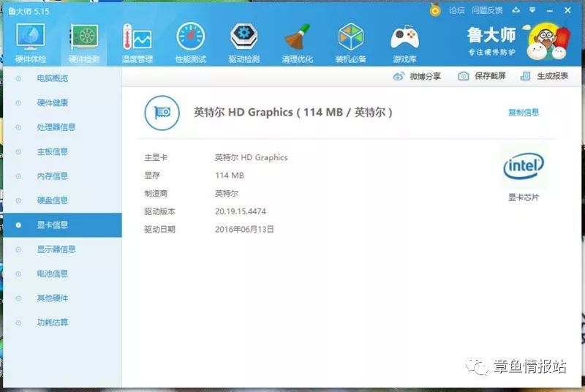The width and height of the screenshot is (585, 392).
Task: Launch 性能测试 performance test gauge icon
Action: [191, 37]
